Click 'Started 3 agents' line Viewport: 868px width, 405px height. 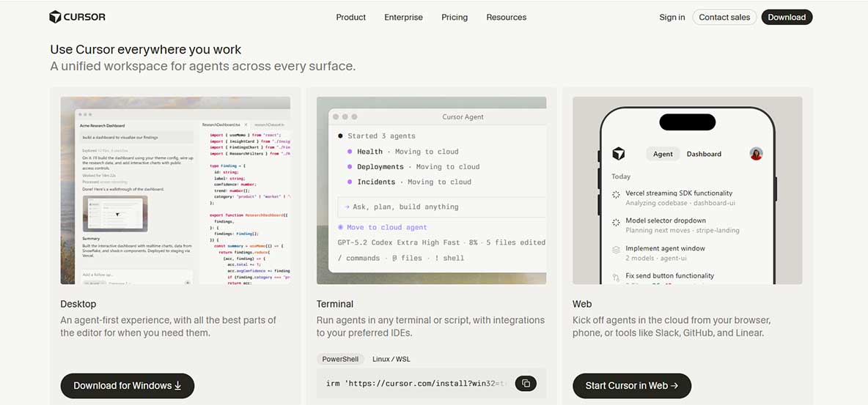[x=376, y=136]
